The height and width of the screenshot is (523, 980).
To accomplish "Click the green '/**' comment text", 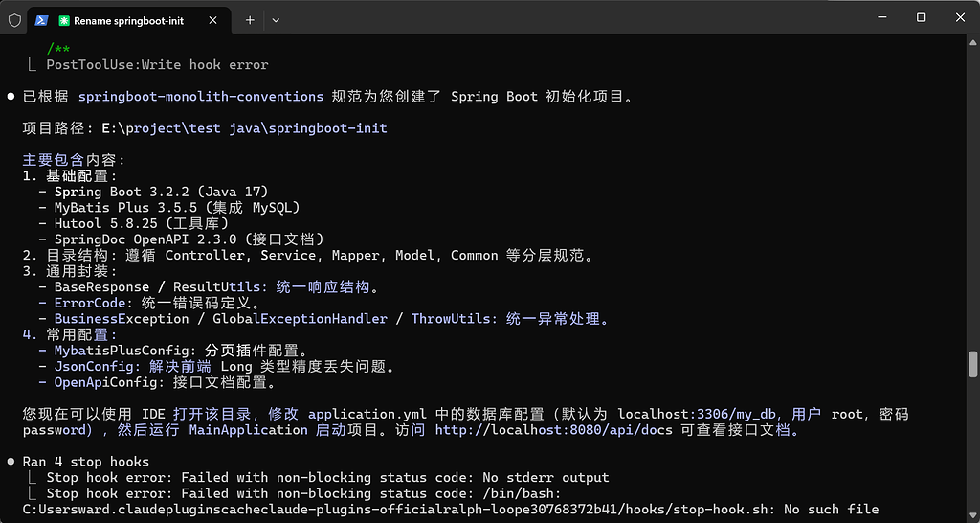I will pyautogui.click(x=58, y=50).
